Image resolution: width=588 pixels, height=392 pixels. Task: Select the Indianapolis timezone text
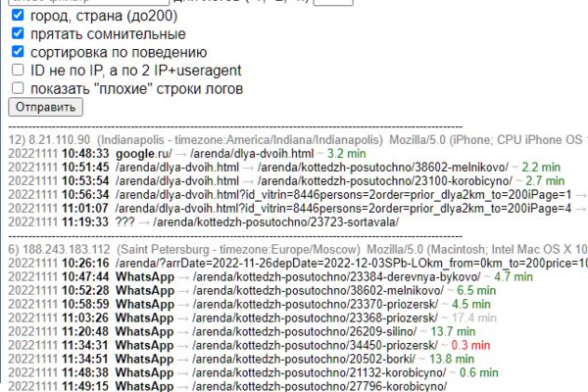tap(240, 140)
